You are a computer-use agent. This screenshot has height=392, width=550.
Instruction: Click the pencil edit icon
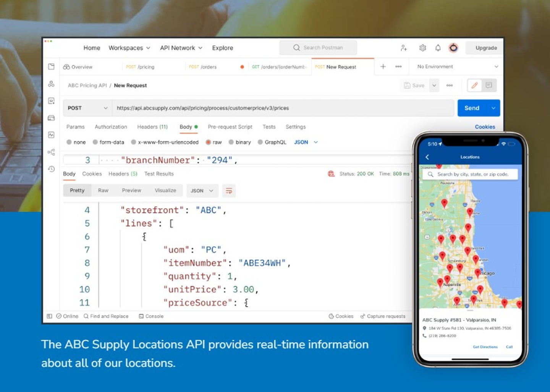(474, 85)
